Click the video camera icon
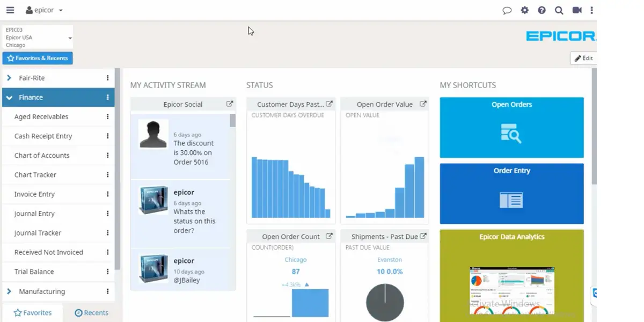Screen dimensions: 644x322 pos(577,10)
